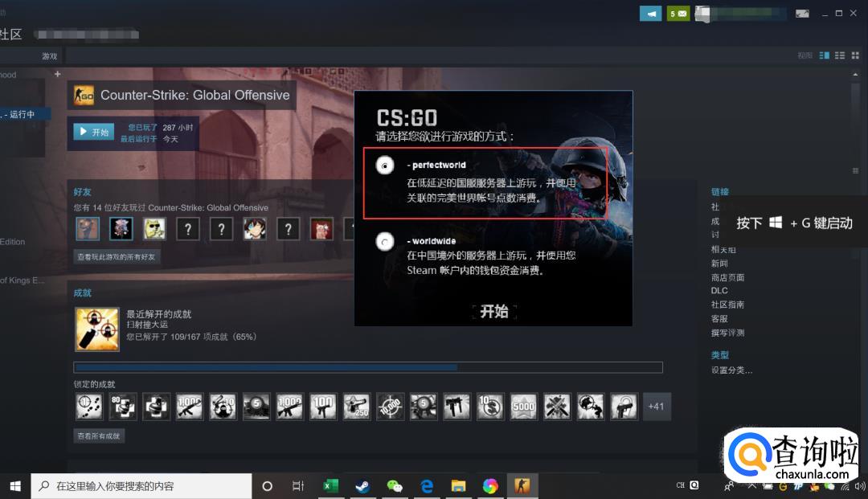The image size is (868, 499).
Task: Open the 社区 menu
Action: coord(10,35)
